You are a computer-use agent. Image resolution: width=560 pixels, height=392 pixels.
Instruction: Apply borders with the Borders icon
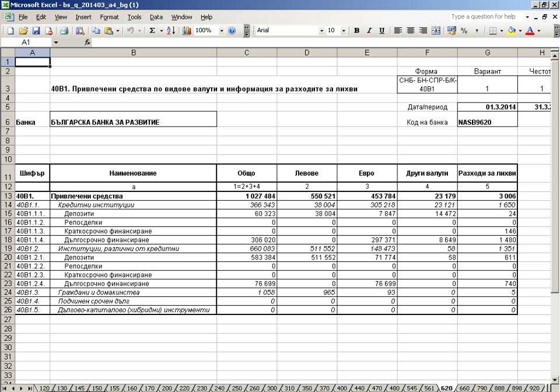tap(493, 31)
